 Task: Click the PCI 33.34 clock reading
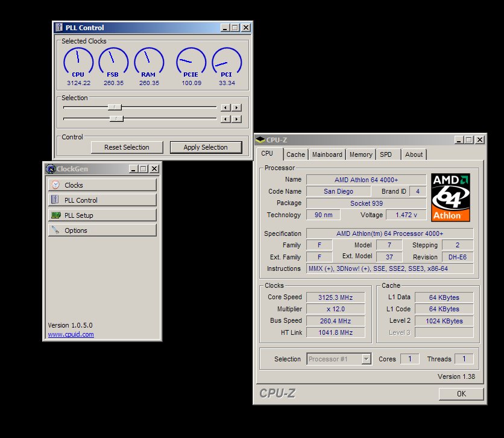(x=227, y=83)
